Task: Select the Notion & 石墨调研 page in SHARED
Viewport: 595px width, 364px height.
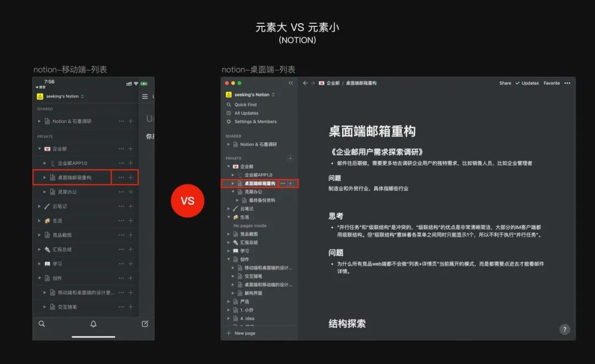Action: pyautogui.click(x=259, y=144)
